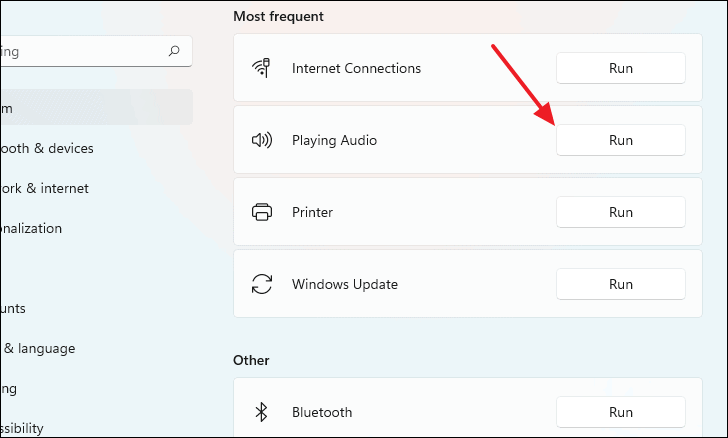Image resolution: width=728 pixels, height=438 pixels.
Task: Open Accounts in sidebar
Action: [x=13, y=308]
